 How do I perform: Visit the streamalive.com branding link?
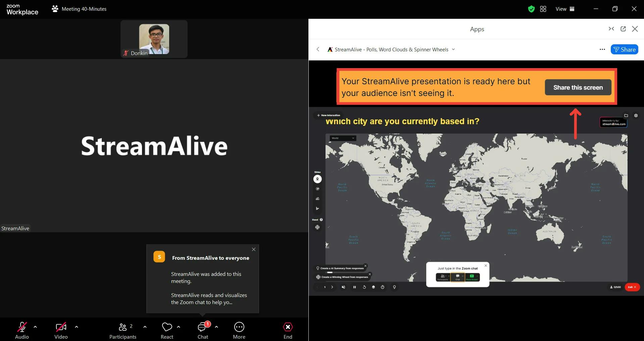613,122
